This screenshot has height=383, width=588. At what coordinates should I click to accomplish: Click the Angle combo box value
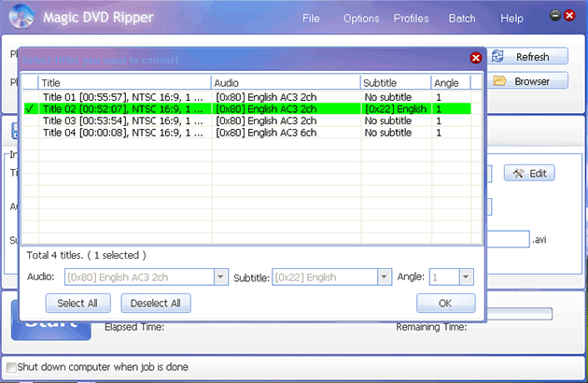[444, 277]
